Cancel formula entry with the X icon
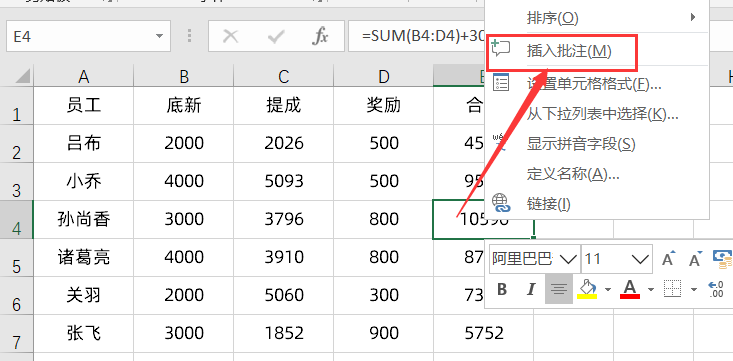733x361 pixels. pyautogui.click(x=230, y=36)
